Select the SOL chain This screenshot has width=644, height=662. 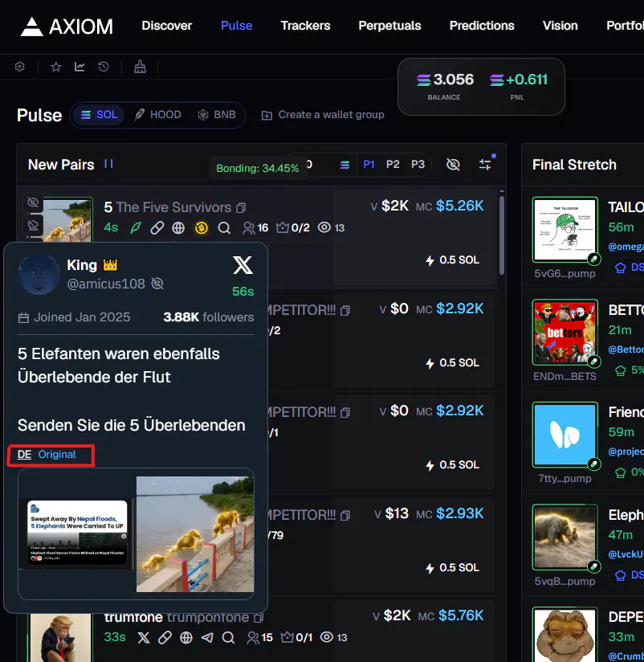(x=100, y=115)
